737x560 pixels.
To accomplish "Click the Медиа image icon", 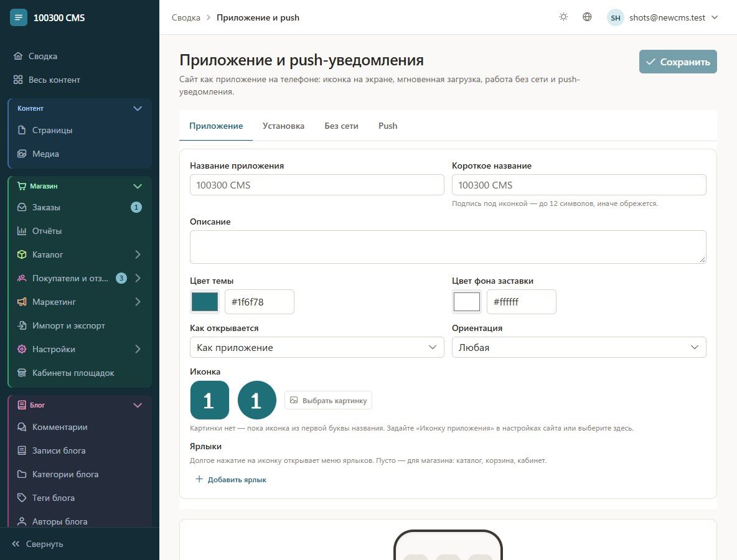I will [x=22, y=153].
